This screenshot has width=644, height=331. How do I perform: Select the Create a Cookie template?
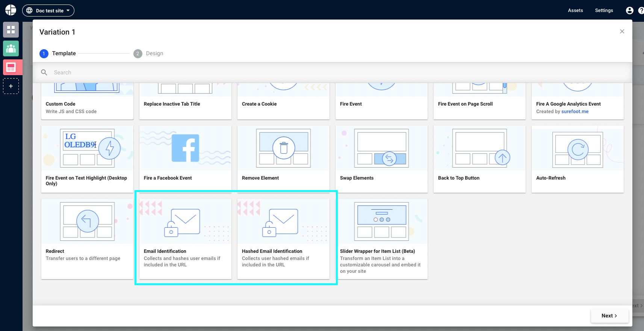point(283,101)
